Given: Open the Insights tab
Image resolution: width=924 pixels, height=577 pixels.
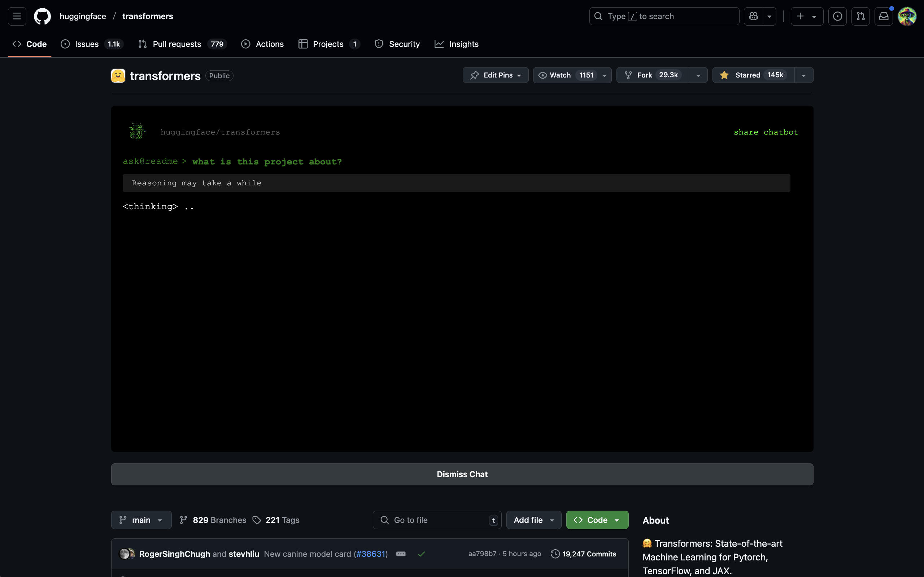Looking at the screenshot, I should pos(463,44).
